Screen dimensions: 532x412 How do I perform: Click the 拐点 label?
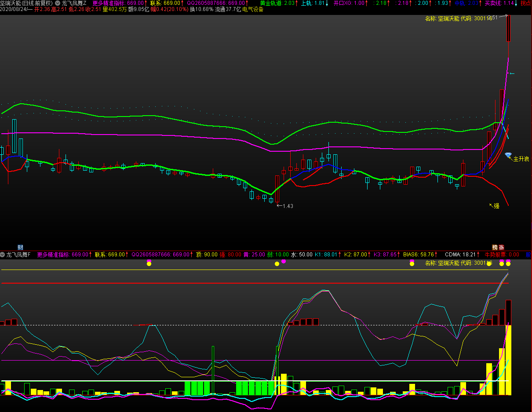(x=526, y=3)
